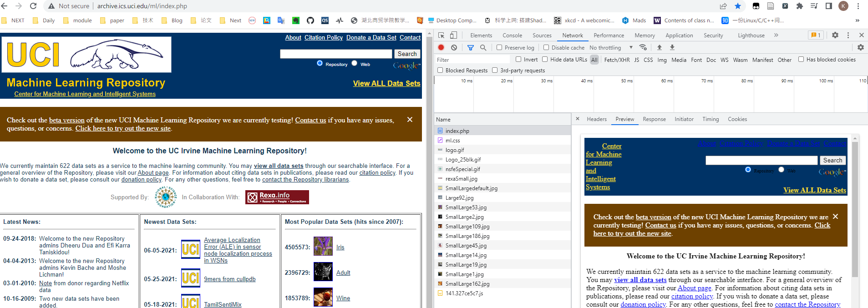Switch to the Console tab

(512, 35)
